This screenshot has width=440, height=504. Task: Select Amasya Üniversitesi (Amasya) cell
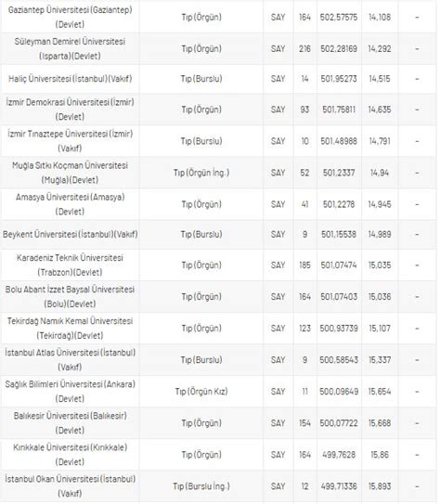click(x=70, y=204)
